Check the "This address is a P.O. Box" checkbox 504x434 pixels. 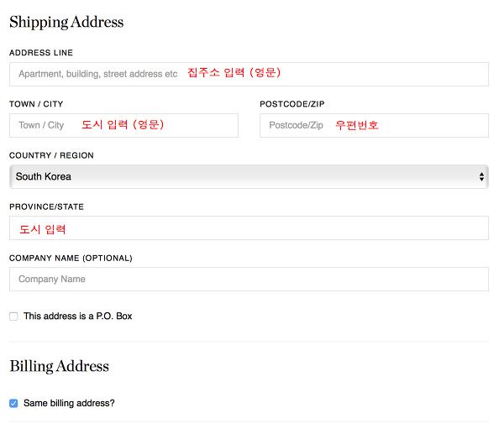(x=13, y=316)
